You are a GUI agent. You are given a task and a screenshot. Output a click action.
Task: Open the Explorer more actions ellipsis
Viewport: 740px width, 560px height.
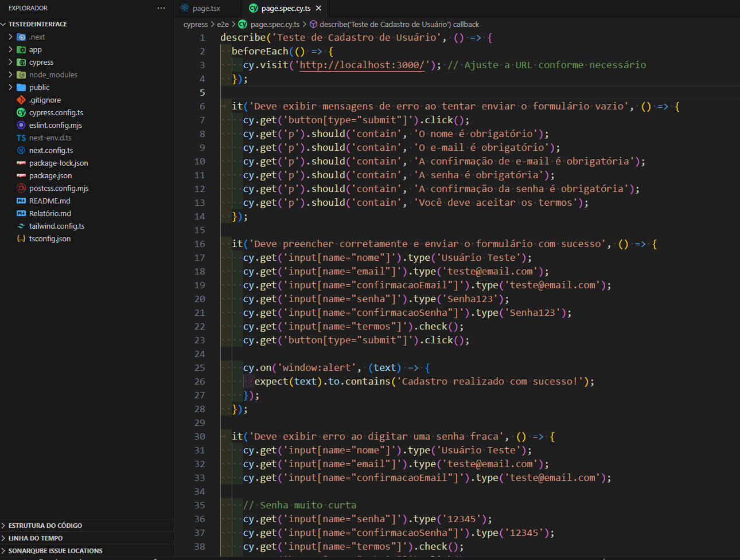161,8
